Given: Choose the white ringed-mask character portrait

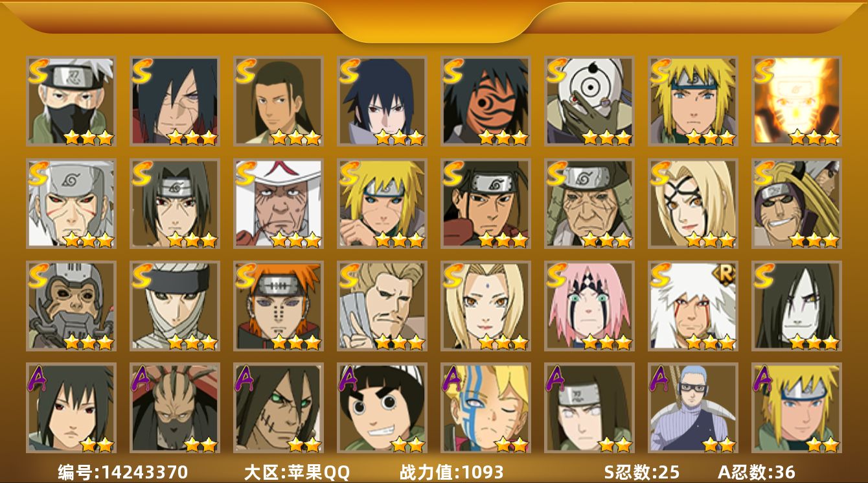Looking at the screenshot, I should [x=589, y=101].
